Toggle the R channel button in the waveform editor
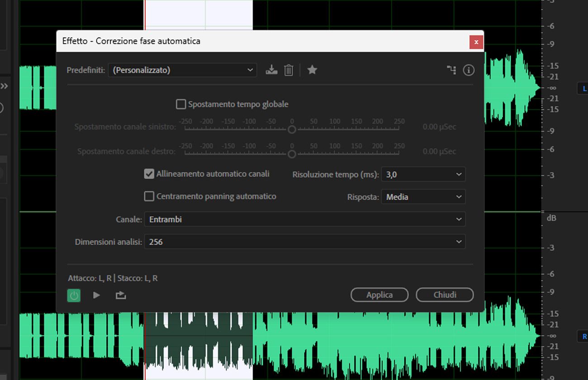Screen dimensions: 588x380 583,336
